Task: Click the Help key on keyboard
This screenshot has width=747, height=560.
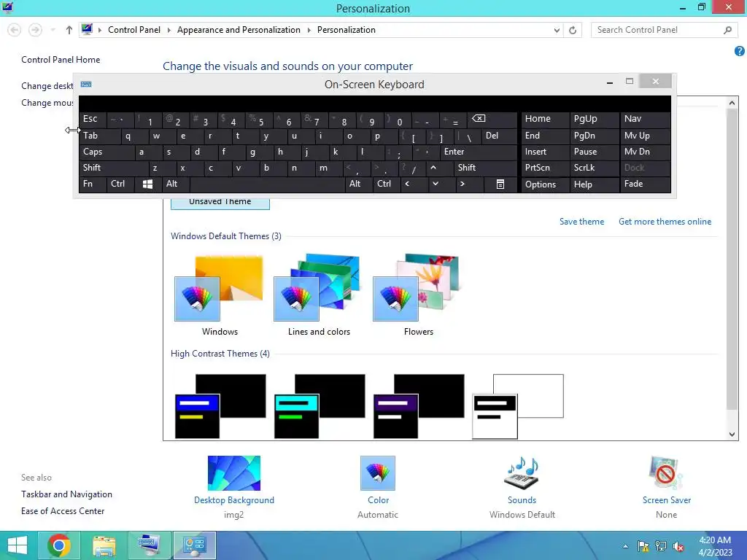Action: tap(594, 184)
